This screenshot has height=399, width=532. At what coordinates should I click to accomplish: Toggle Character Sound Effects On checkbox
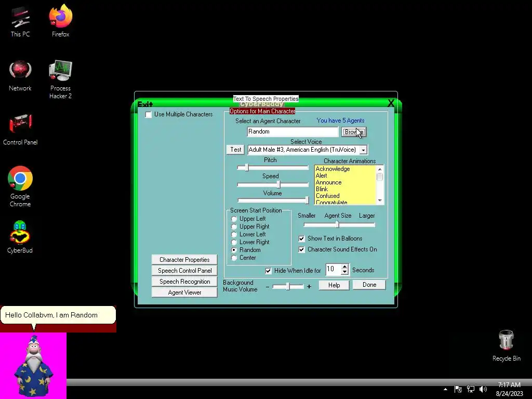point(301,249)
